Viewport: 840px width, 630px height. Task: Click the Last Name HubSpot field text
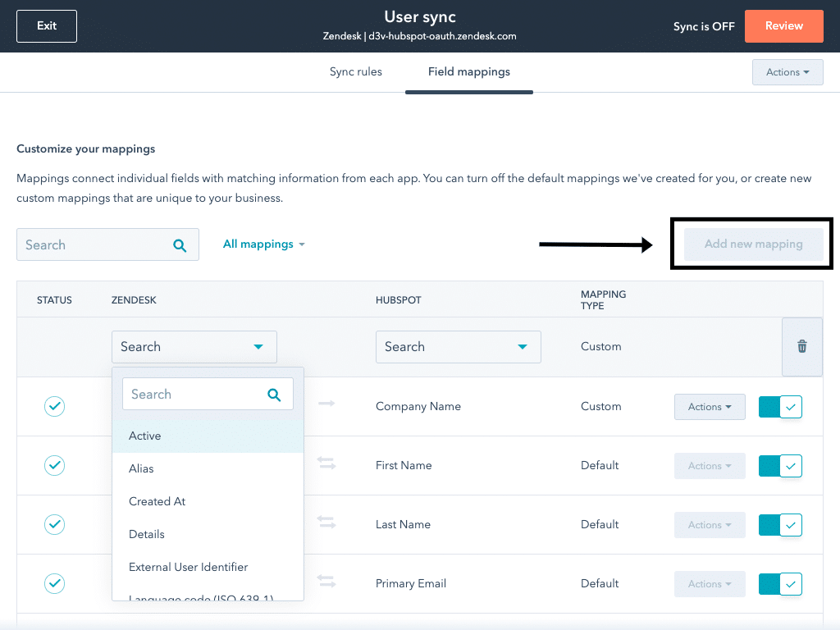403,524
